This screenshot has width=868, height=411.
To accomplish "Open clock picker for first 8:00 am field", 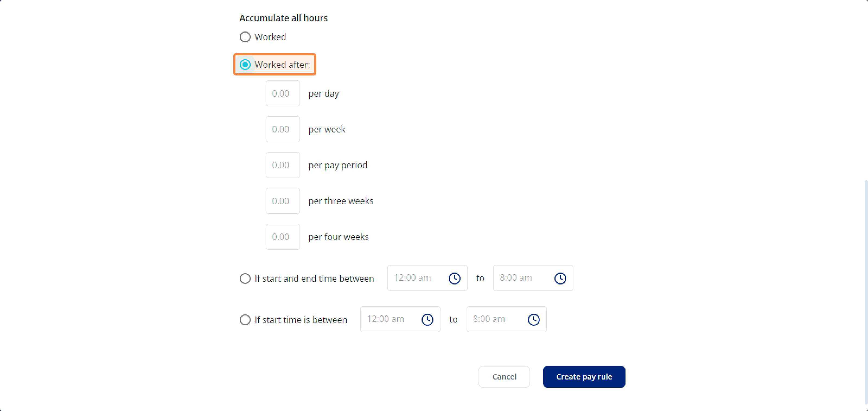I will point(560,278).
